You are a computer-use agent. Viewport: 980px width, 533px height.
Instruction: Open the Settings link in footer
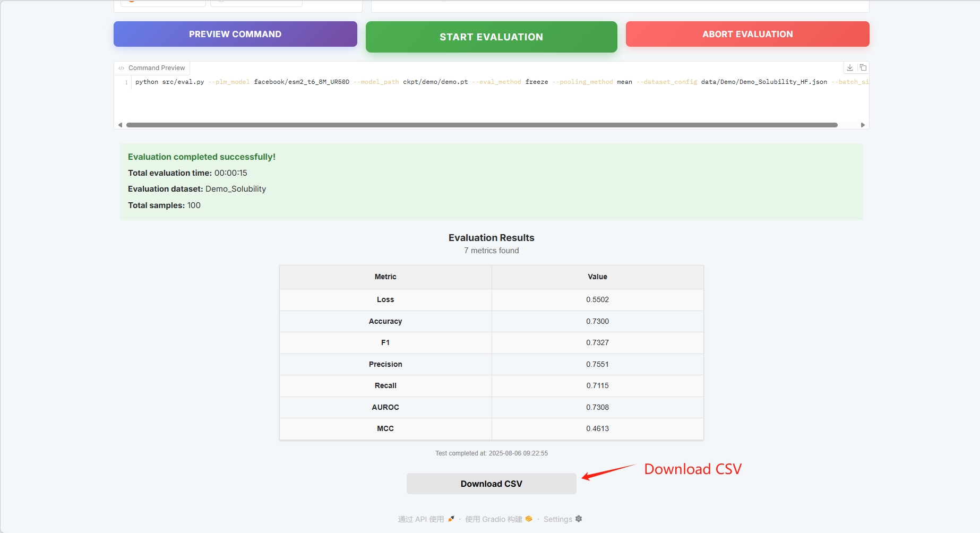[x=557, y=519]
